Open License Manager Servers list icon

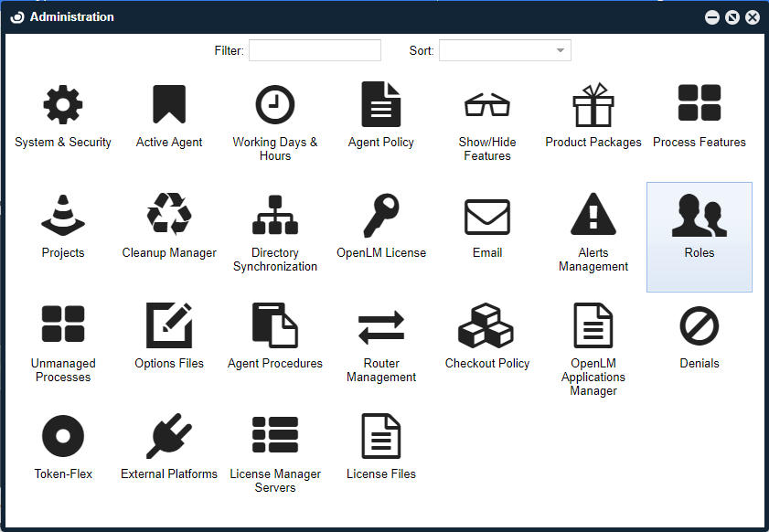tap(275, 437)
